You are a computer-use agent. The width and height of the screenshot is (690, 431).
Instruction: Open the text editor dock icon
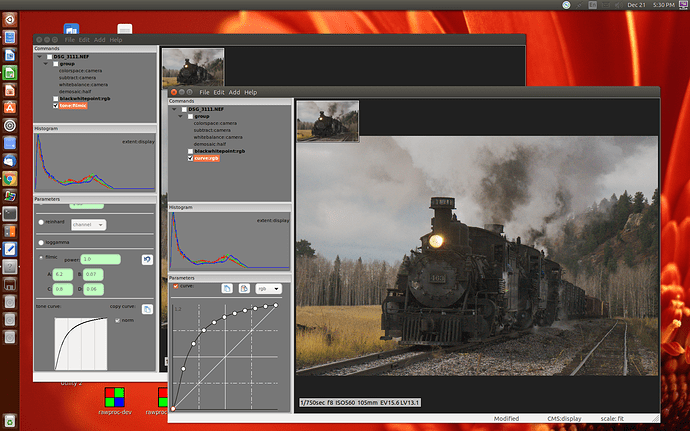click(10, 249)
